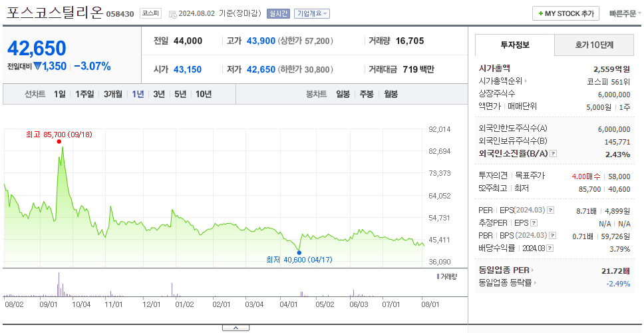Click the 목표주가 value 58,000
This screenshot has width=644, height=333.
pos(619,176)
